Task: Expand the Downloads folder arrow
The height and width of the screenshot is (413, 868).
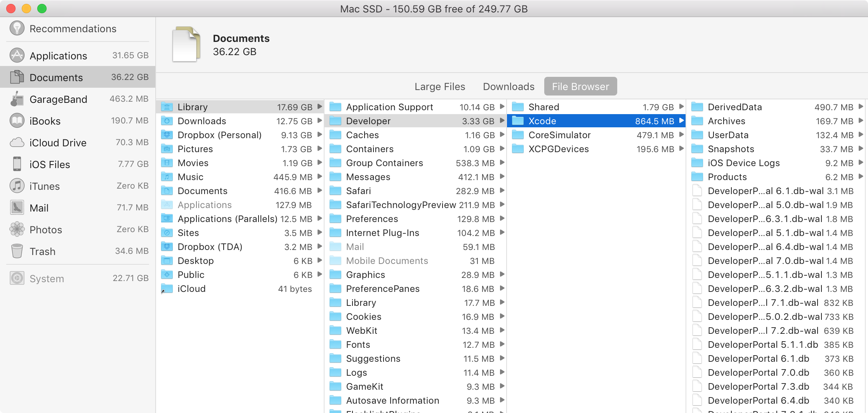Action: click(319, 121)
